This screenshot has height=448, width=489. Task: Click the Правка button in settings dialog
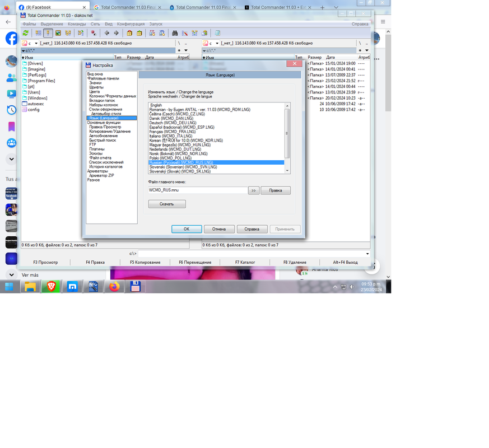(276, 190)
